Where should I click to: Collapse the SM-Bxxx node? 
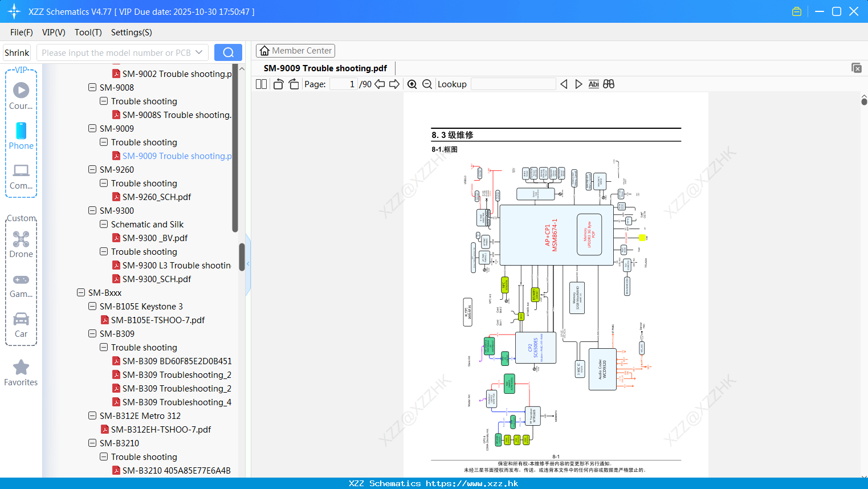(x=81, y=293)
